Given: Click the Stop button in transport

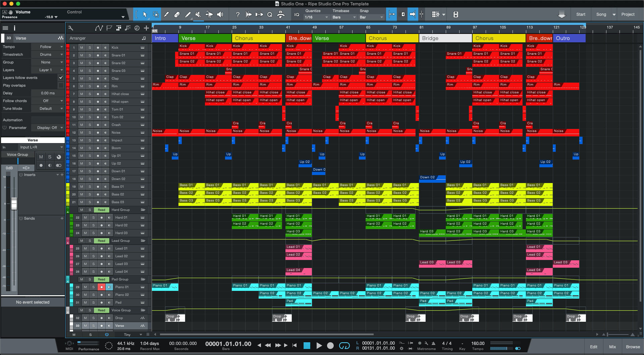Looking at the screenshot, I should tap(307, 346).
